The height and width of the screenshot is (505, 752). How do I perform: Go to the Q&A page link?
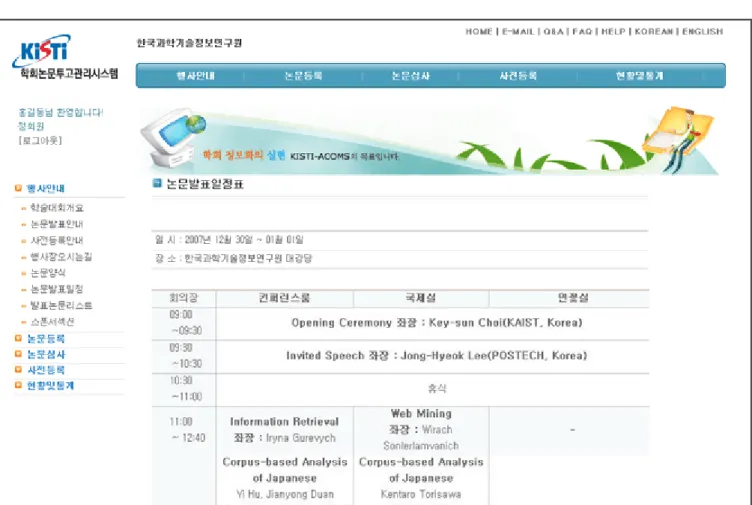[x=553, y=32]
